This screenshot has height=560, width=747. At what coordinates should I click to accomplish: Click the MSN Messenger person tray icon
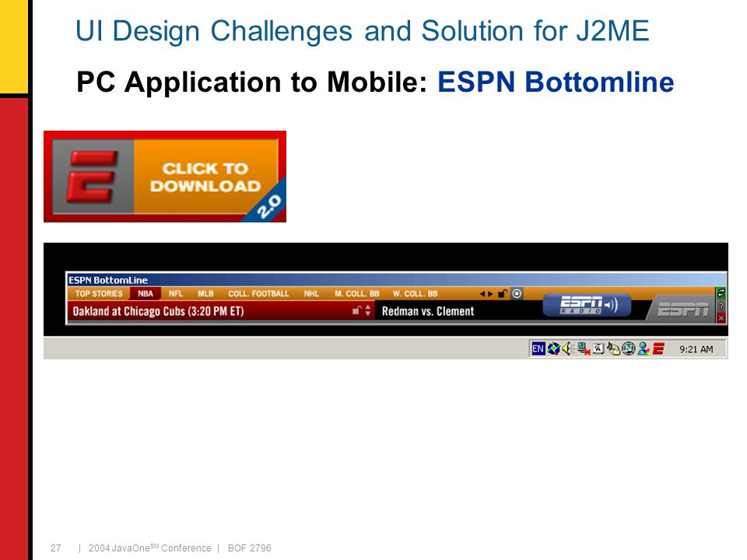pos(644,349)
